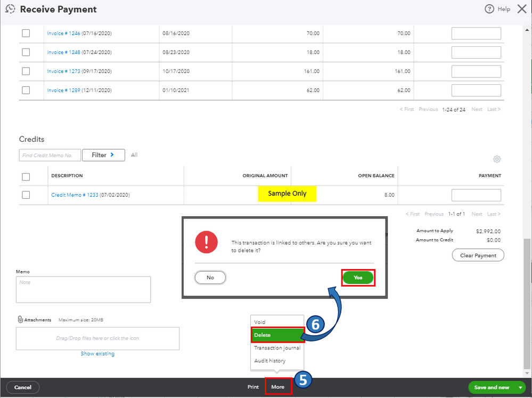
Task: Open the Invoice # 1248 link
Action: tap(63, 52)
